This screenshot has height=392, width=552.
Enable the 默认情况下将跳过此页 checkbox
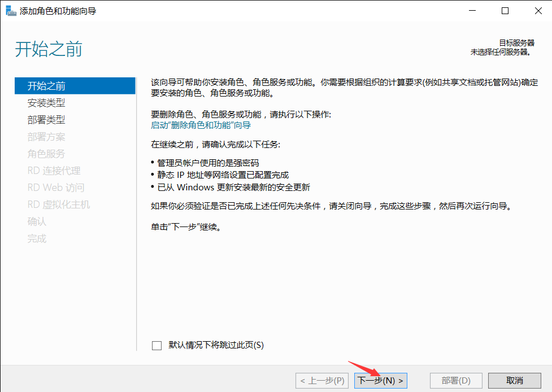pos(157,346)
